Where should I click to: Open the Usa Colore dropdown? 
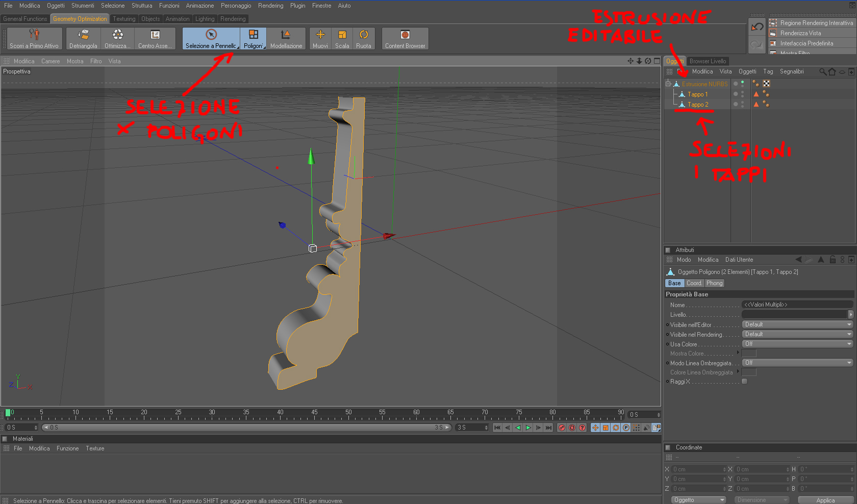point(797,344)
